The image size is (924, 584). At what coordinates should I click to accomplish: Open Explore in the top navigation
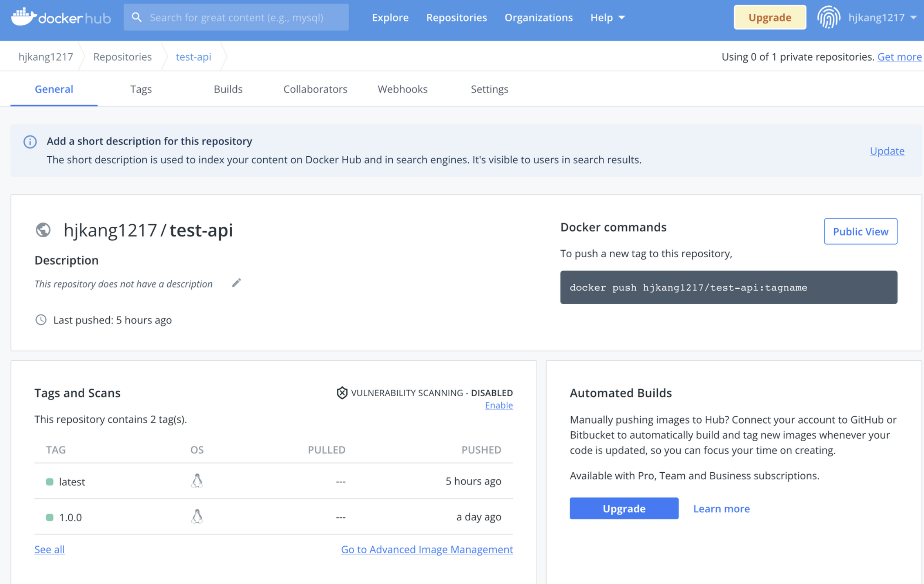(x=390, y=17)
